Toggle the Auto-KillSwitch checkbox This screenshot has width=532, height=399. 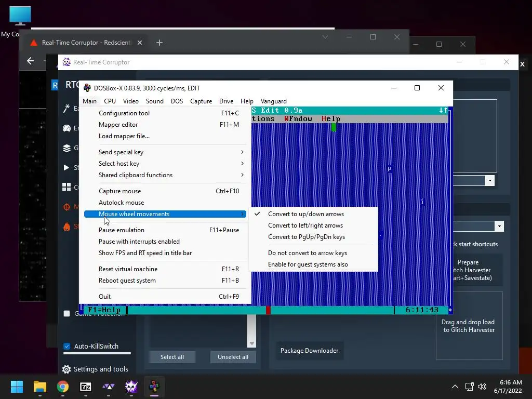coord(67,347)
